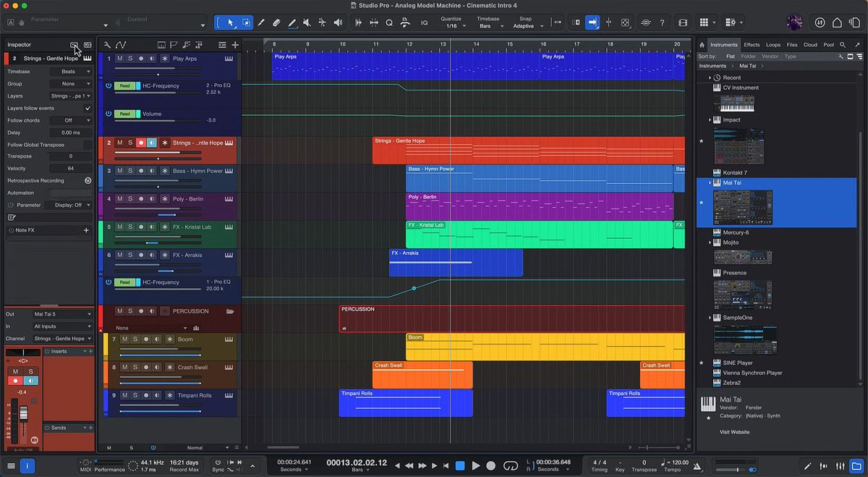The image size is (868, 477).
Task: Click the metronome icon next to Tempo
Action: (697, 467)
